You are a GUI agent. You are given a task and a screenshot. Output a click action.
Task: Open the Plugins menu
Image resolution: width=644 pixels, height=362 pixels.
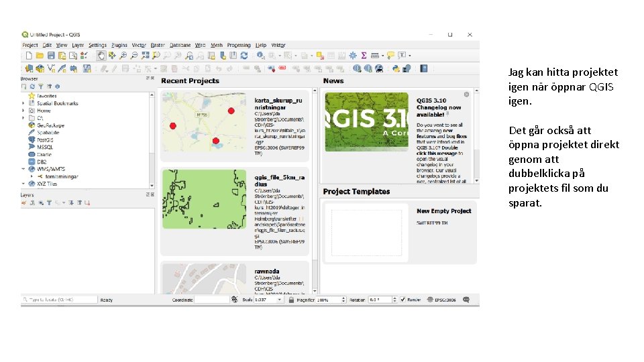(x=119, y=45)
